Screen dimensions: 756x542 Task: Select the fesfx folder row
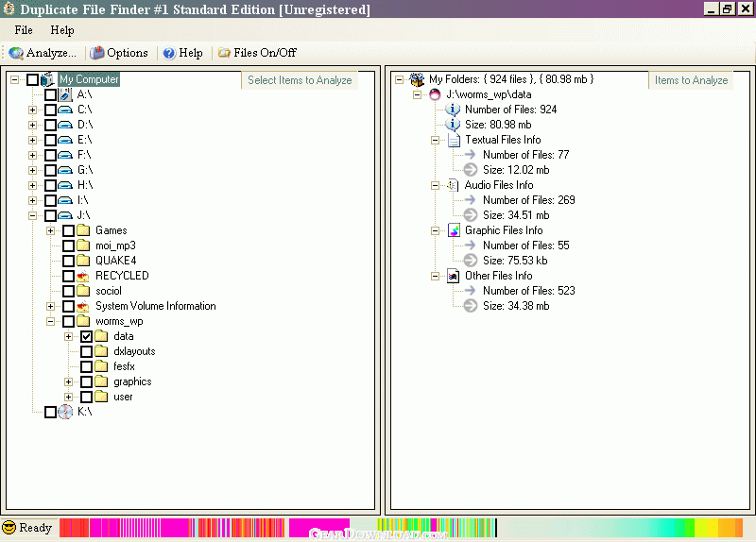124,366
